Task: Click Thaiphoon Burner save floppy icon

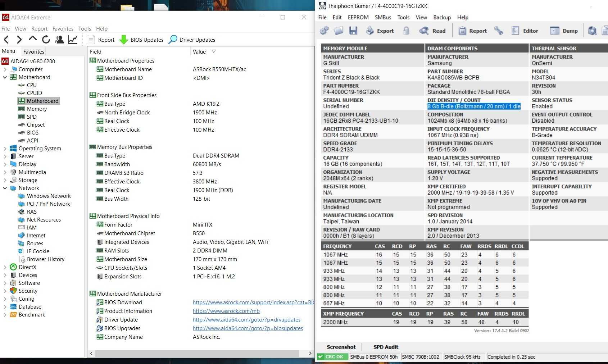Action: click(353, 31)
